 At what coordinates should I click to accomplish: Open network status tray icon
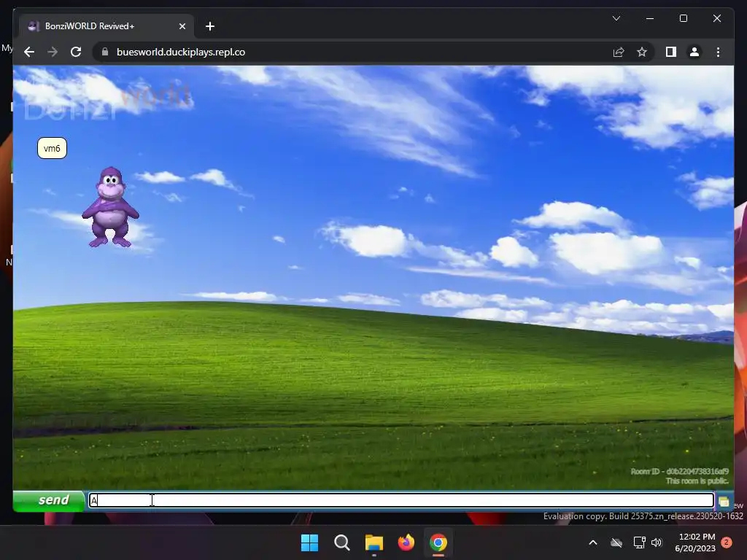pyautogui.click(x=639, y=542)
